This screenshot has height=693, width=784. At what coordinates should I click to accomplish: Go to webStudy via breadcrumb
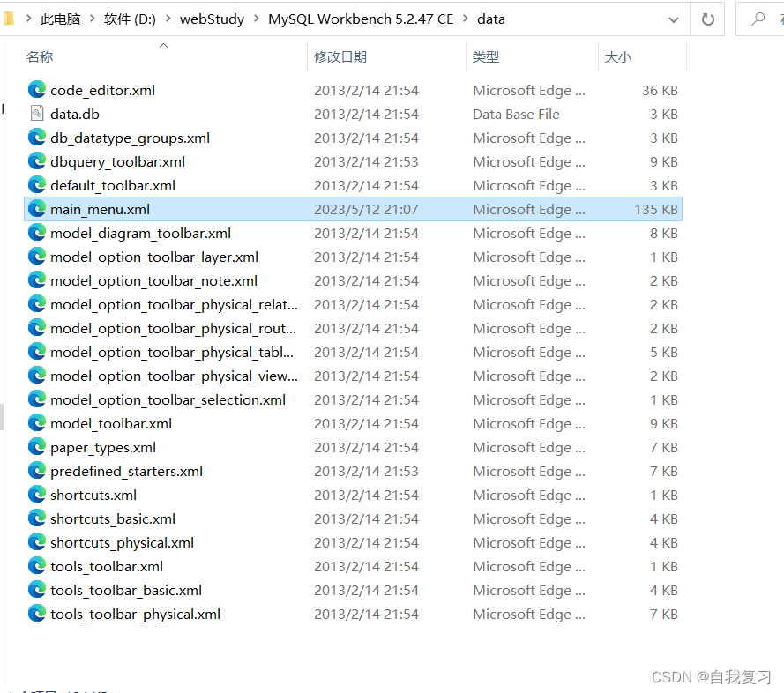tap(212, 19)
